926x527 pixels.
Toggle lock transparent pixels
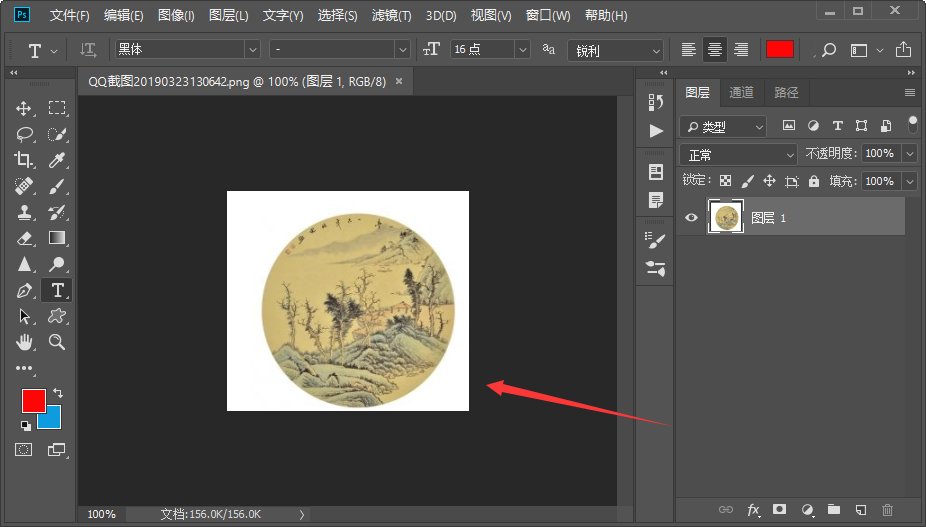coord(725,181)
